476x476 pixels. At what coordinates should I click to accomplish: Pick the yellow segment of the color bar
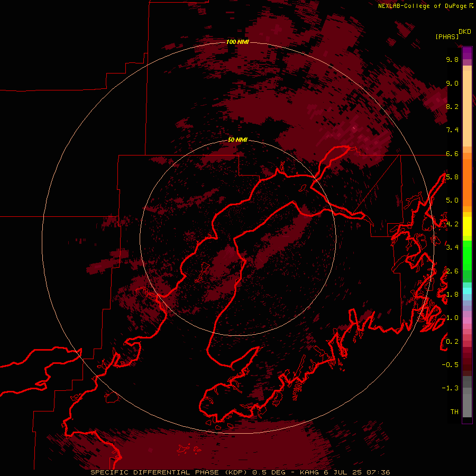467,226
